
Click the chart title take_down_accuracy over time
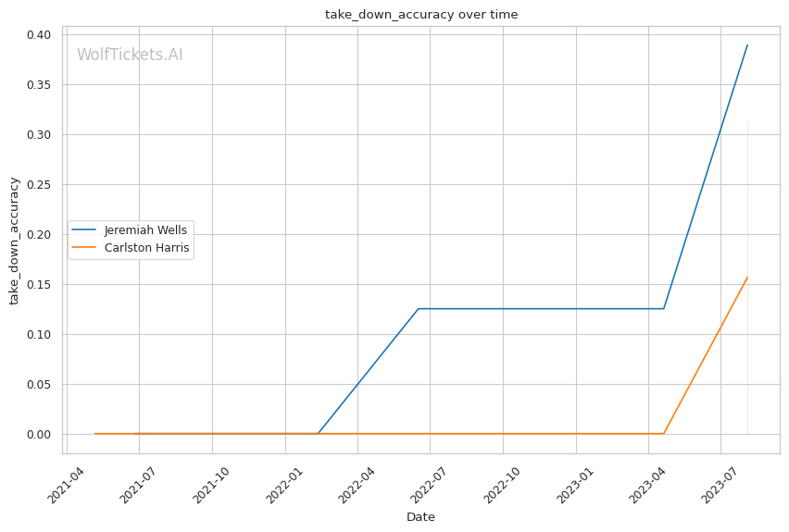pyautogui.click(x=421, y=14)
